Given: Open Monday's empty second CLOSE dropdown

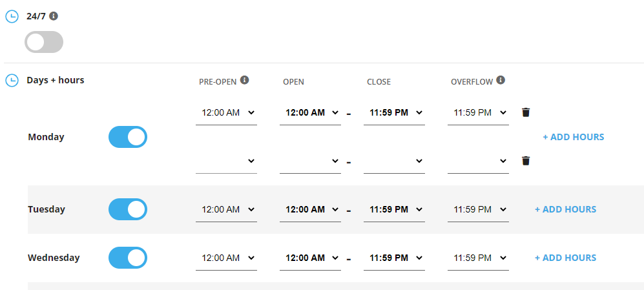Looking at the screenshot, I should click(394, 161).
